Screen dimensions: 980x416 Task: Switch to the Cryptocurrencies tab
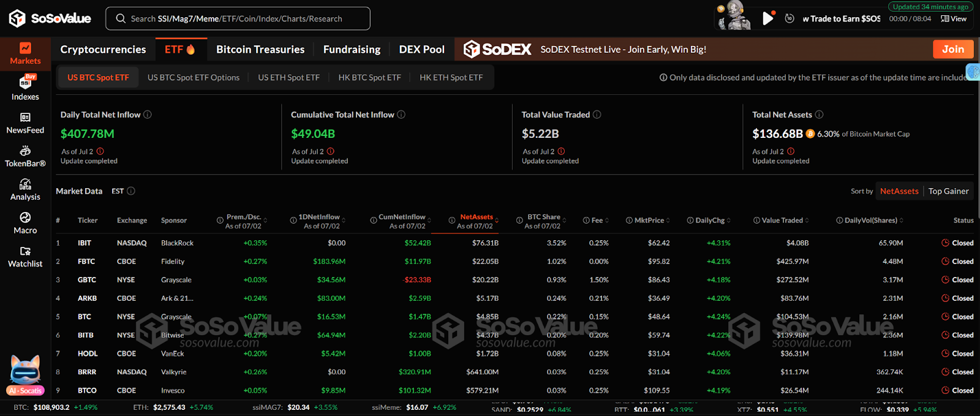pyautogui.click(x=103, y=50)
